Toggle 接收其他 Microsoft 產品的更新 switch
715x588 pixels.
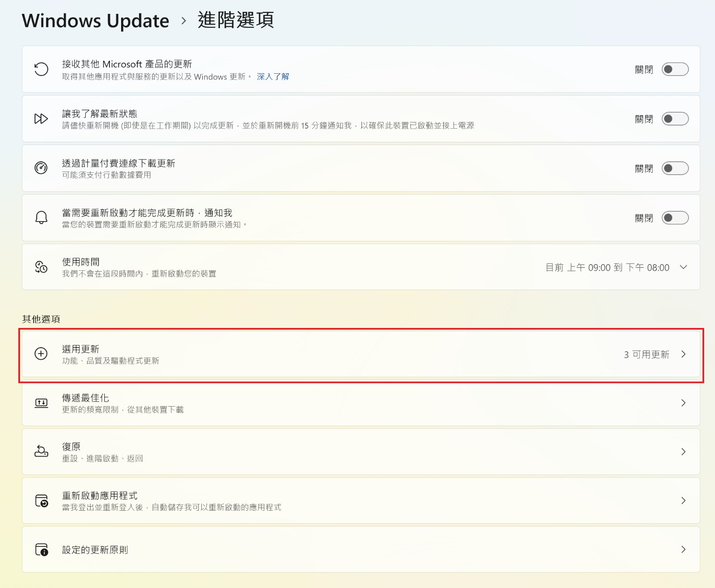click(675, 69)
